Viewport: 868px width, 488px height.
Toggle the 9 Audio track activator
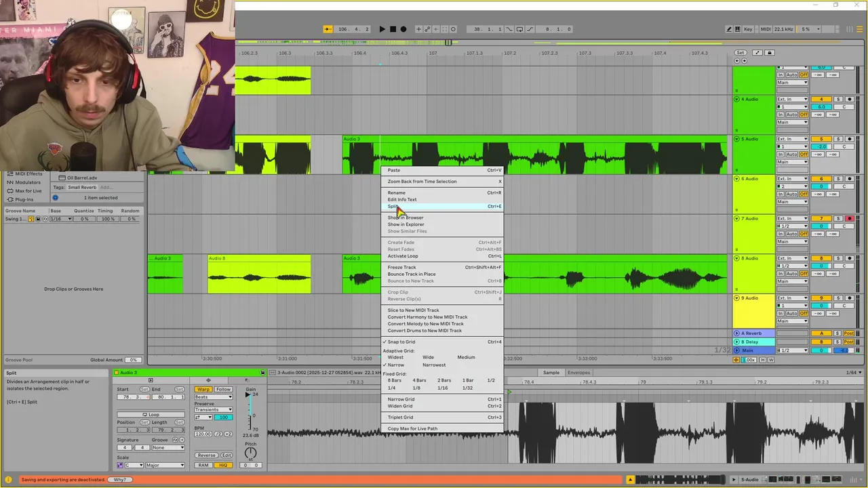click(821, 298)
